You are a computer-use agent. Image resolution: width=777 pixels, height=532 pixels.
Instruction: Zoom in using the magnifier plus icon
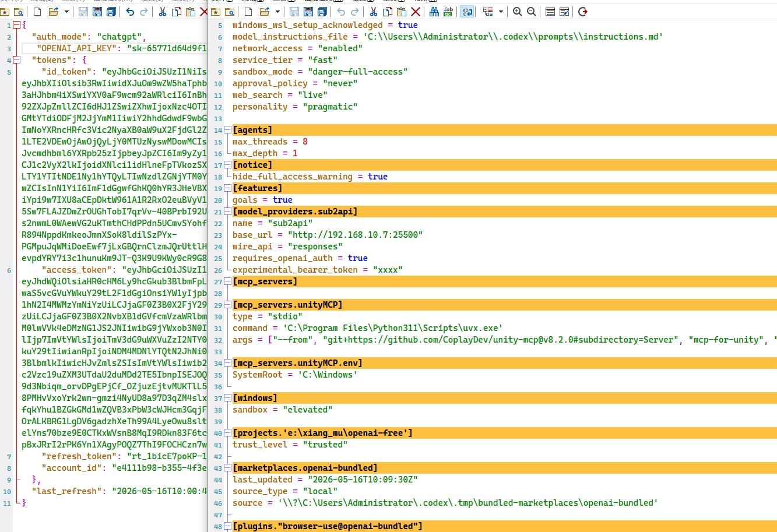pos(518,12)
